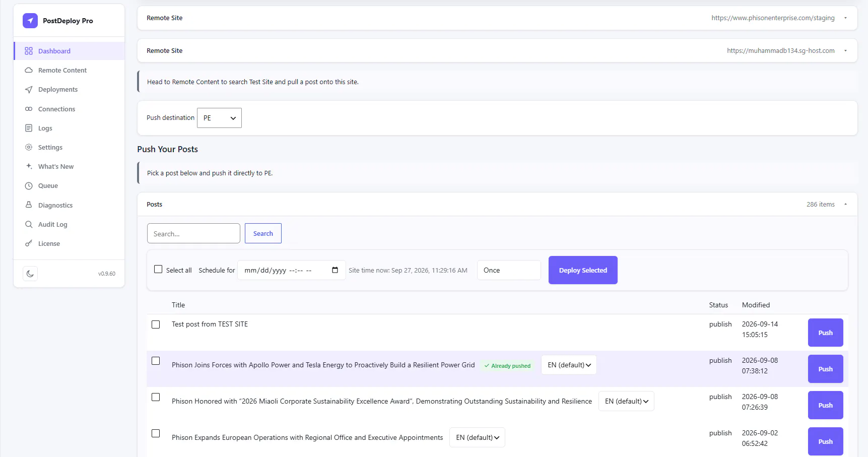The width and height of the screenshot is (868, 457).
Task: Open language dropdown for Apollo Power post
Action: tap(569, 365)
